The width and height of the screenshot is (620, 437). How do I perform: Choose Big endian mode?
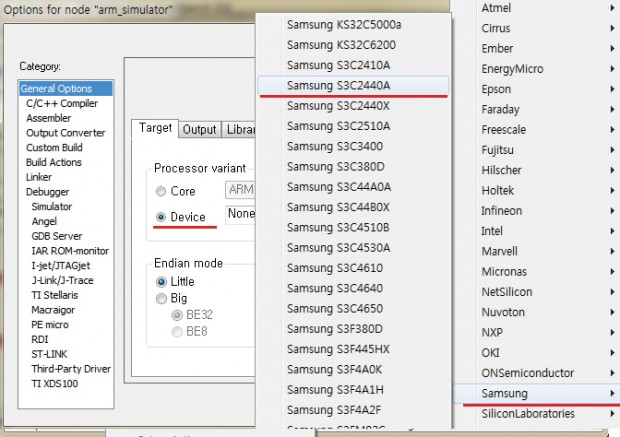161,299
